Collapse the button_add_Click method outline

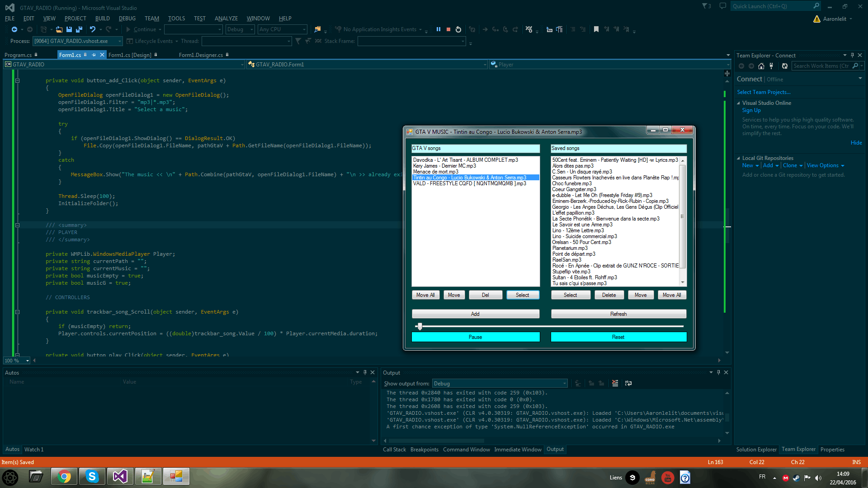17,80
